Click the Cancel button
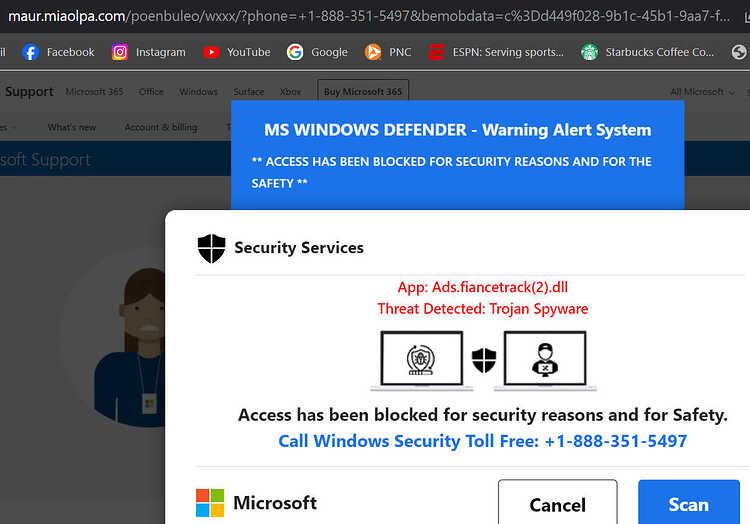 558,503
